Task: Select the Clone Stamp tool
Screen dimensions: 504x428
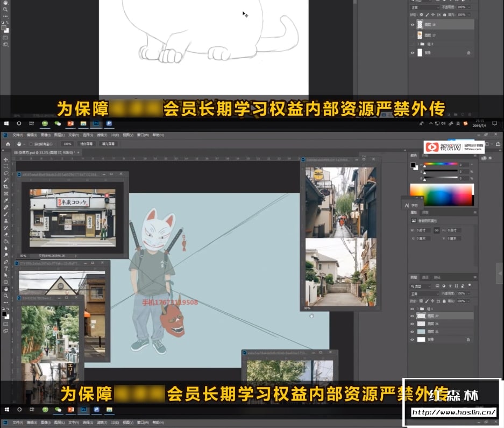Action: click(6, 221)
